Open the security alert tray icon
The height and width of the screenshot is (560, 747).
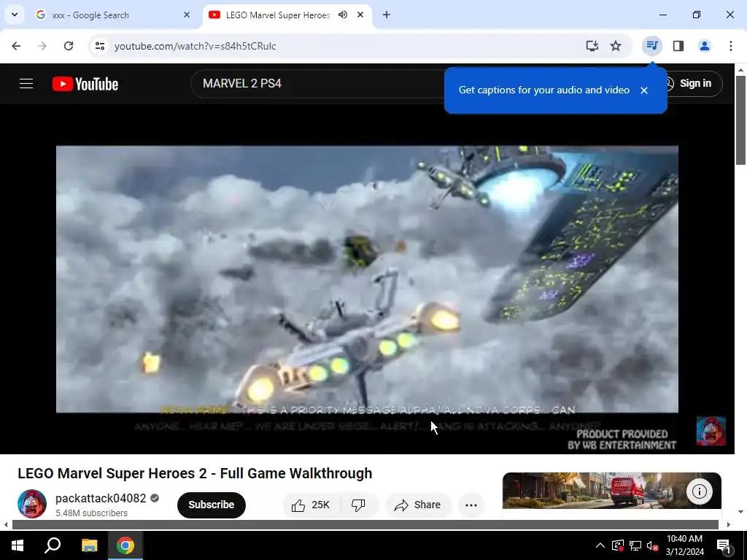point(617,545)
